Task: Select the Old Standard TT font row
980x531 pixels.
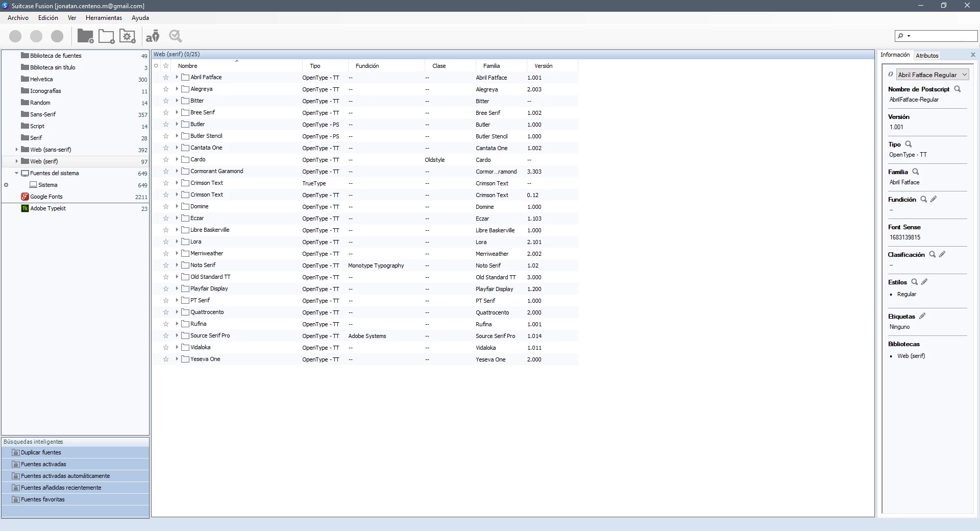Action: coord(365,277)
